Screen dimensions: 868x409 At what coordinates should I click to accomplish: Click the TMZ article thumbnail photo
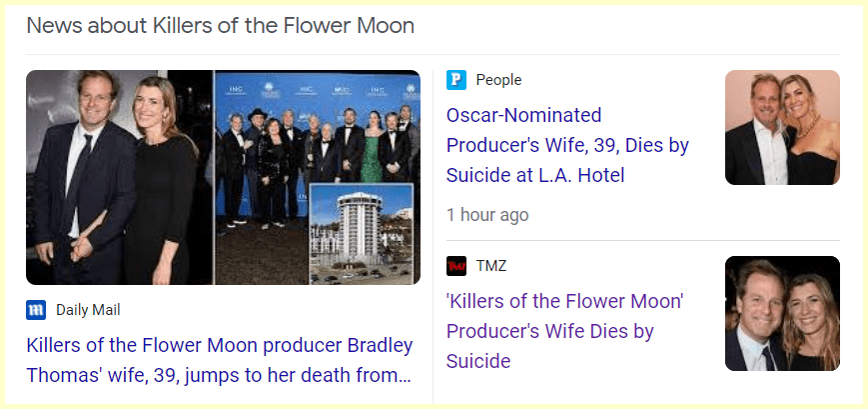[782, 313]
